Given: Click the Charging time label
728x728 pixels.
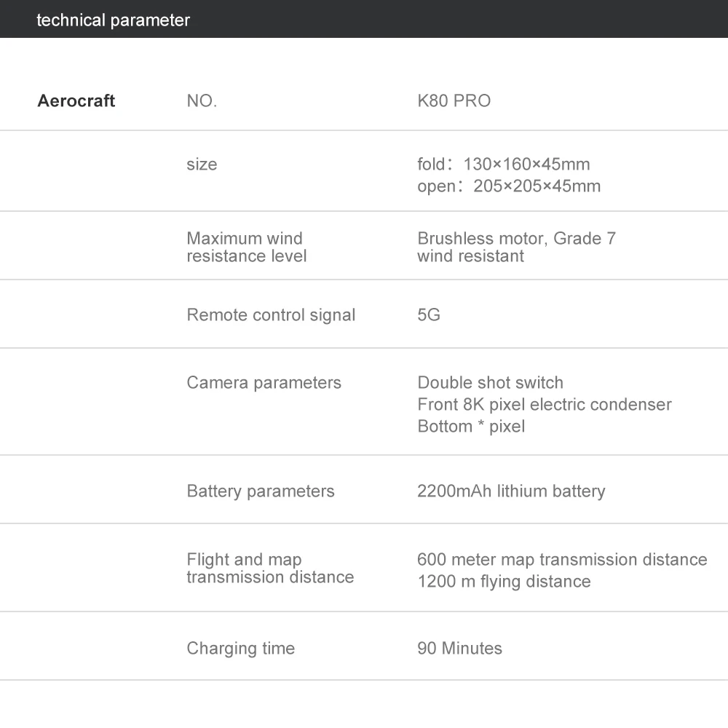Looking at the screenshot, I should tap(240, 648).
